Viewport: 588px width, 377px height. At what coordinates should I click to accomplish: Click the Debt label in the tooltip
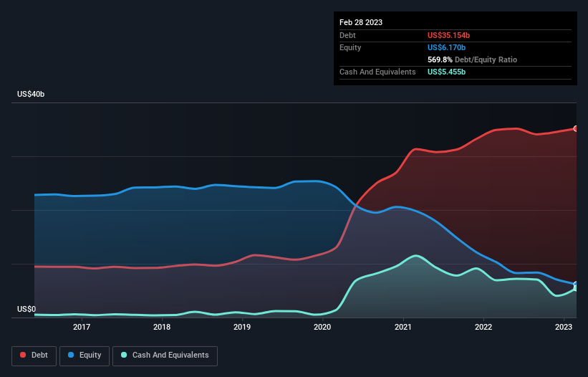point(347,35)
